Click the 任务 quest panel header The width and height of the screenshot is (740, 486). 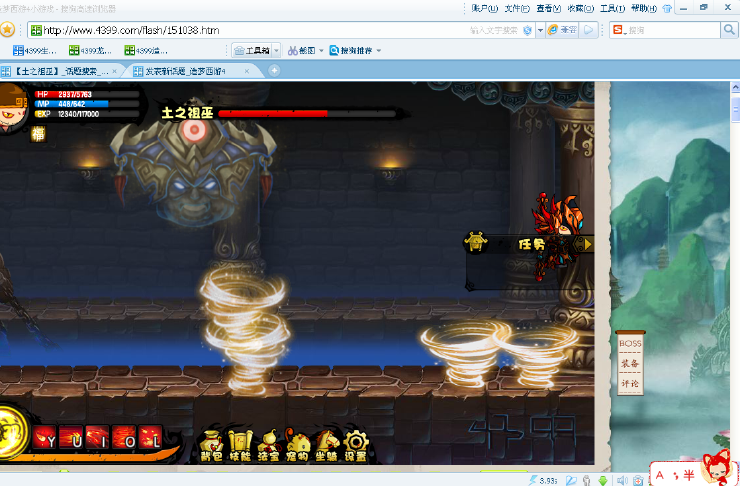pos(531,244)
